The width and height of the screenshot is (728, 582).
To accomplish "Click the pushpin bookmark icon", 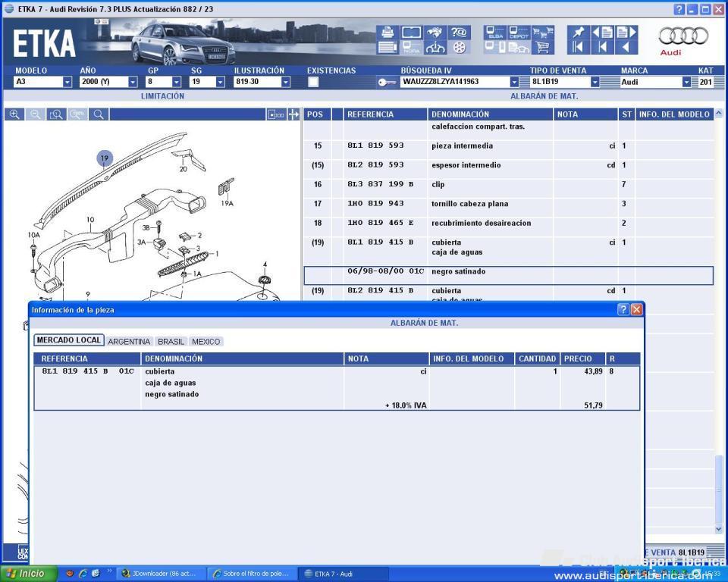I will [579, 32].
